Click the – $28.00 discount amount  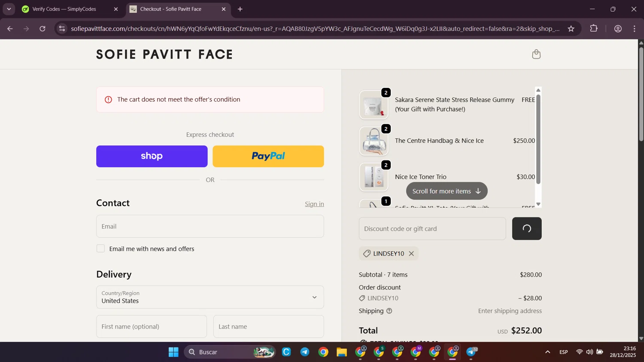click(x=530, y=298)
